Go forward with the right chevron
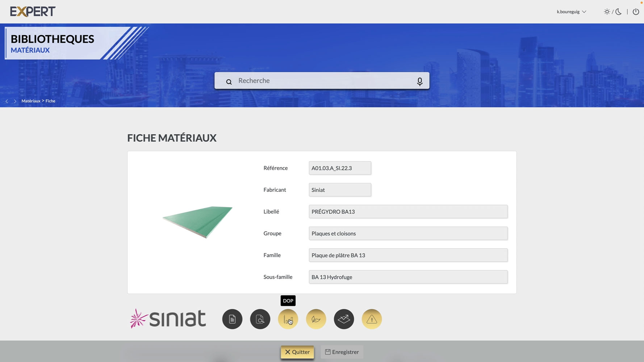Screen dimensions: 644x362 [15, 101]
